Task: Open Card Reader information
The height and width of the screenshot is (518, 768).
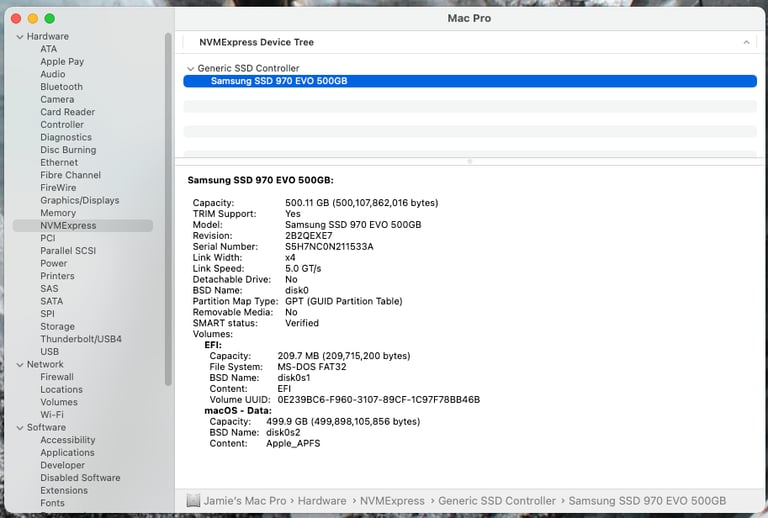Action: pyautogui.click(x=68, y=112)
